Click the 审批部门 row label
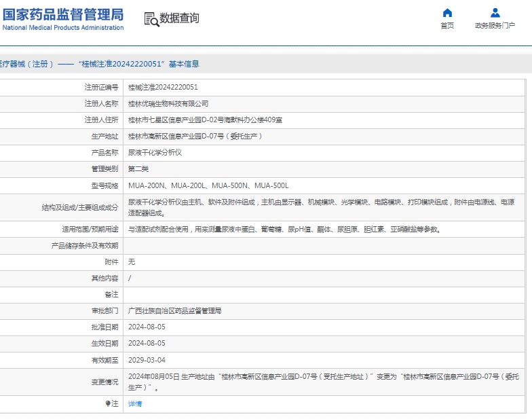Image resolution: width=532 pixels, height=419 pixels. 104,311
